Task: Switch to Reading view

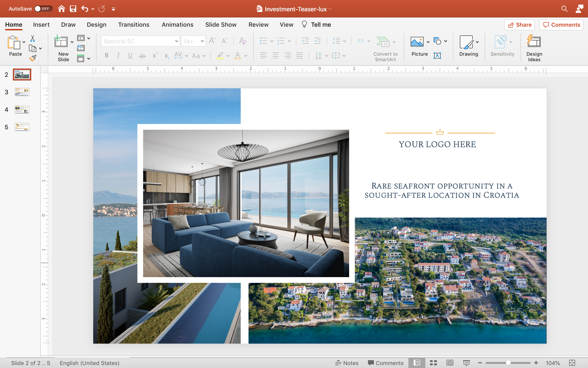Action: point(450,363)
